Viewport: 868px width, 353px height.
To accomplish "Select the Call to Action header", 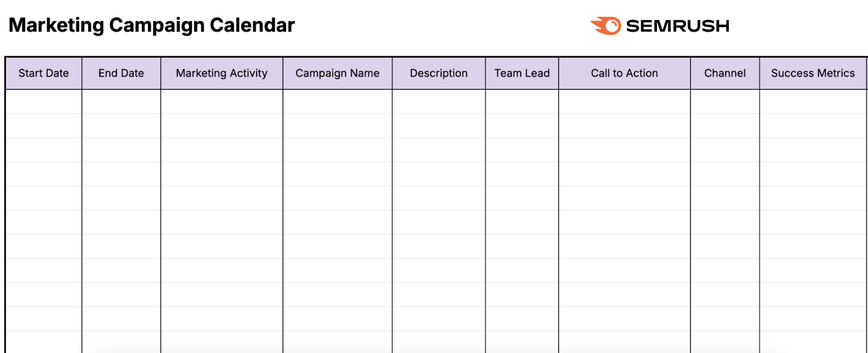I will tap(624, 73).
